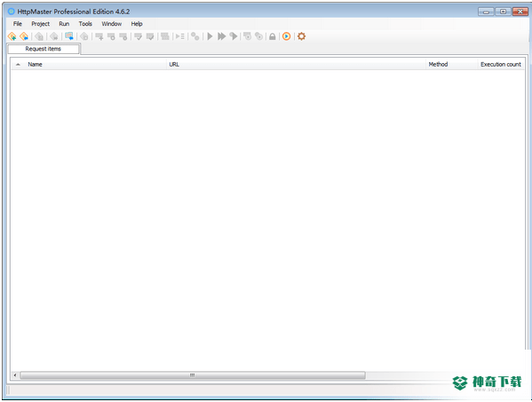532x402 pixels.
Task: Click the horizontal scrollbar left arrow
Action: click(15, 375)
